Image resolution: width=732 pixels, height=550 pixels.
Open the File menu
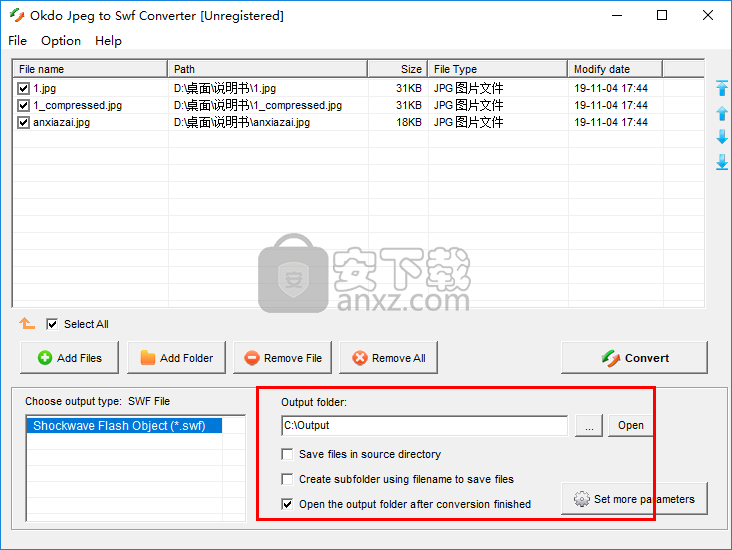(17, 41)
